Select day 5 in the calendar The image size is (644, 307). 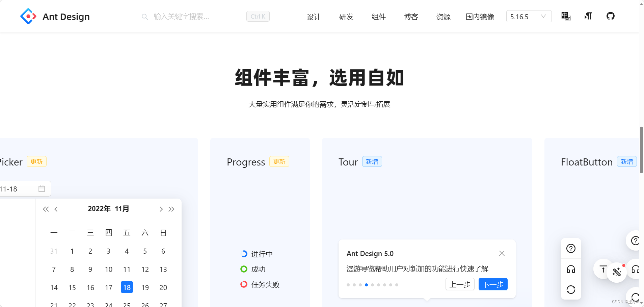pos(145,251)
